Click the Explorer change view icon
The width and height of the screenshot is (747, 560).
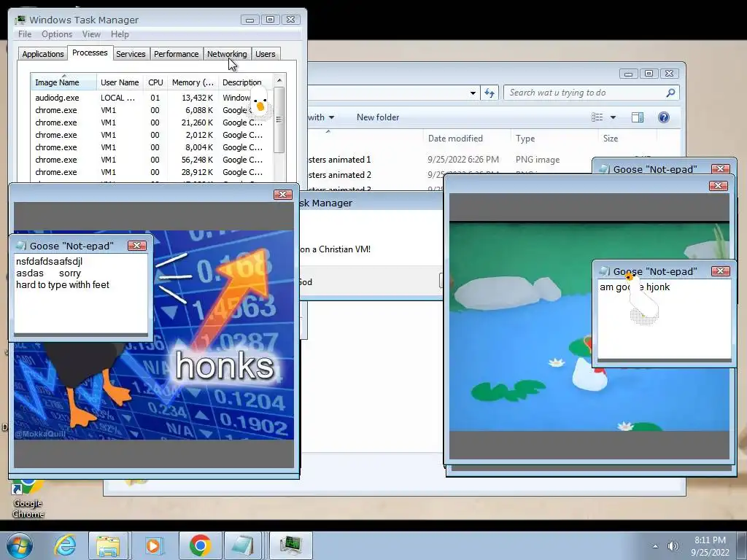pos(597,117)
